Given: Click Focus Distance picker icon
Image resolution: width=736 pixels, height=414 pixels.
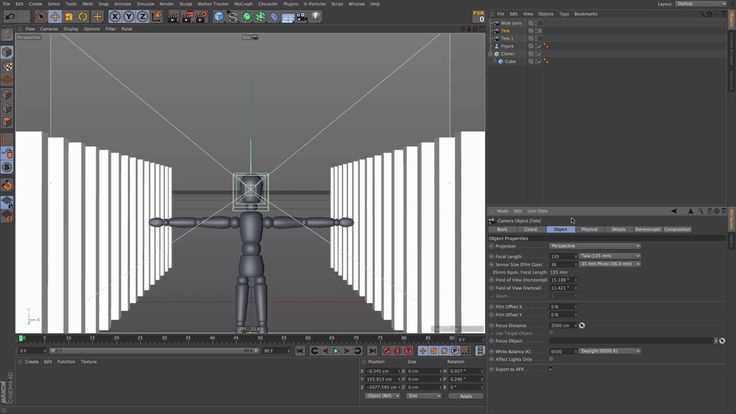Looking at the screenshot, I should click(582, 325).
